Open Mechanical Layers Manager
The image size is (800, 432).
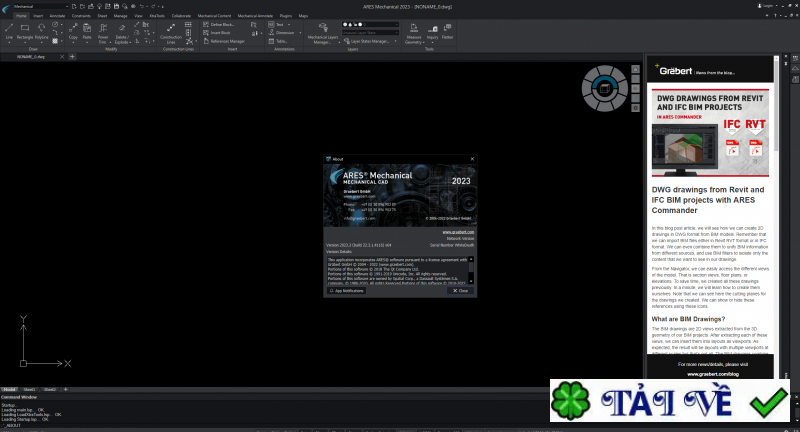(x=323, y=33)
